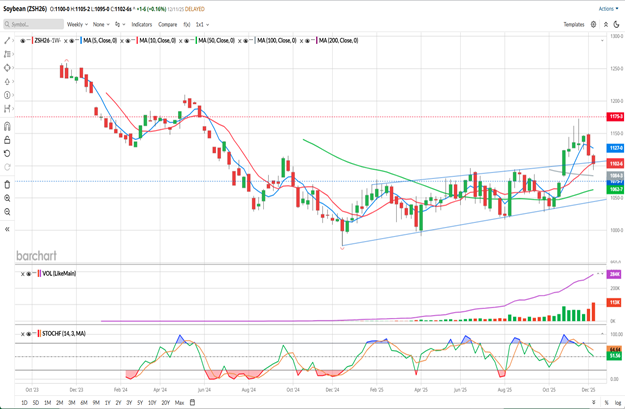Image resolution: width=625 pixels, height=409 pixels.
Task: Open the Fibonacci/pitchfork tools group
Action: pyautogui.click(x=7, y=54)
